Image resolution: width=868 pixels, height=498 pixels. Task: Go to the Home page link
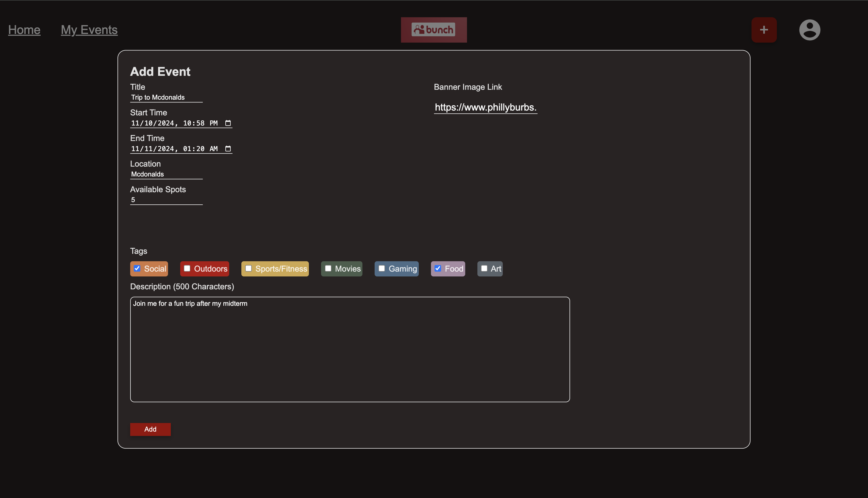(24, 30)
